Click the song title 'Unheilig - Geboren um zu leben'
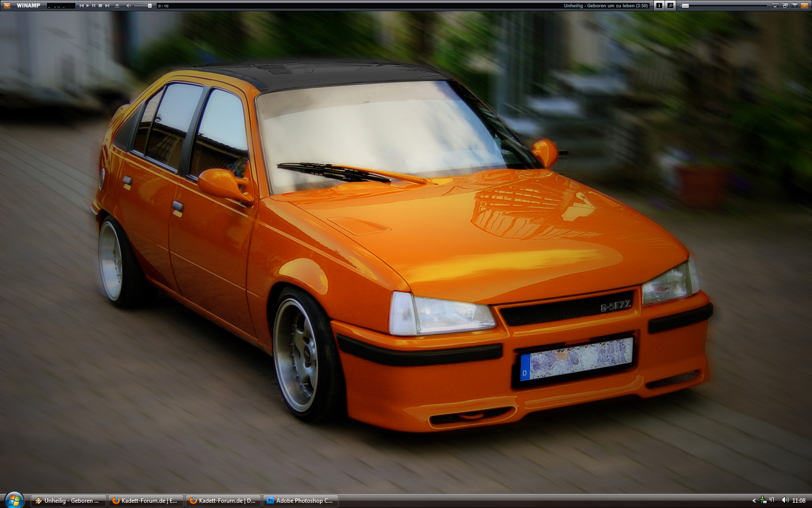The height and width of the screenshot is (508, 812). click(x=606, y=6)
